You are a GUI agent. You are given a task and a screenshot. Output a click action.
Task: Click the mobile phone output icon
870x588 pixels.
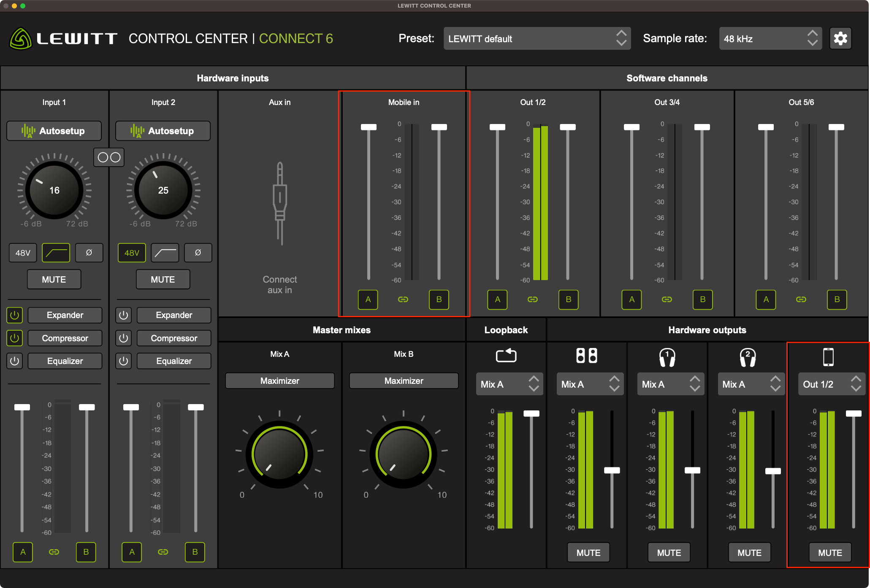pos(828,357)
